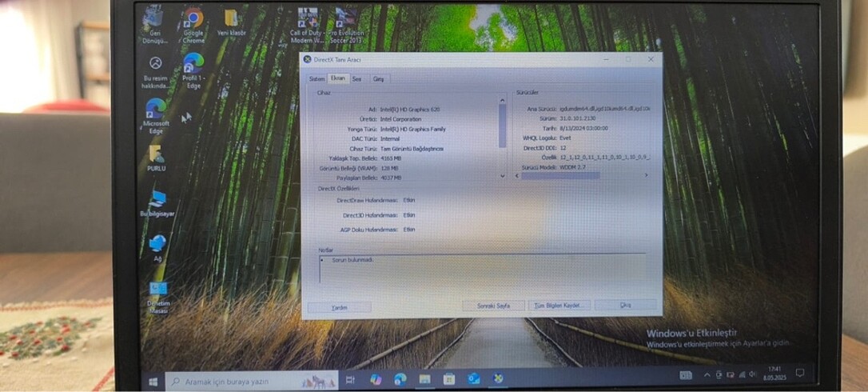Viewport: 868px width, 392px height.
Task: Open the volume control in system tray
Action: click(752, 375)
